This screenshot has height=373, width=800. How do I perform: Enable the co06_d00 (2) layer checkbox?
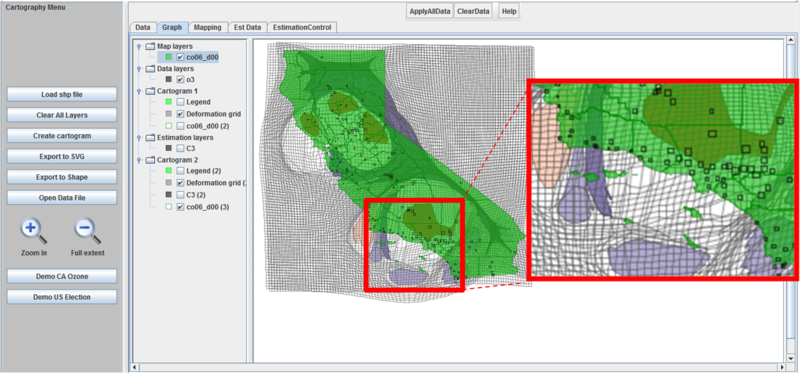point(180,126)
